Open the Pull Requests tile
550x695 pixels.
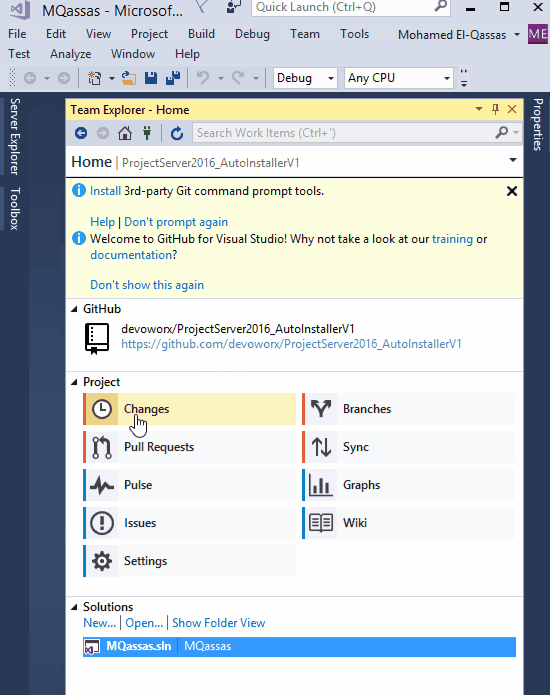click(x=189, y=447)
